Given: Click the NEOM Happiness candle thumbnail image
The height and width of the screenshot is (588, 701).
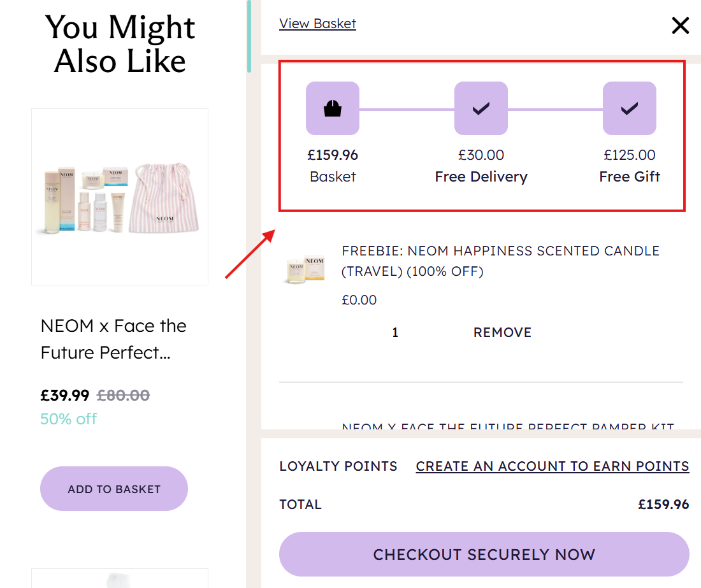Looking at the screenshot, I should point(306,269).
